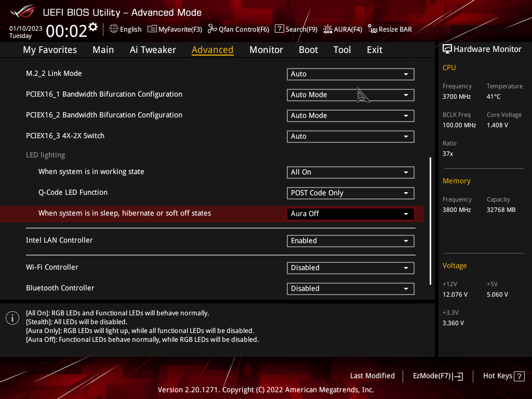Click the 01/10/2023 date text
Screen dimensions: 532x399
click(x=25, y=29)
